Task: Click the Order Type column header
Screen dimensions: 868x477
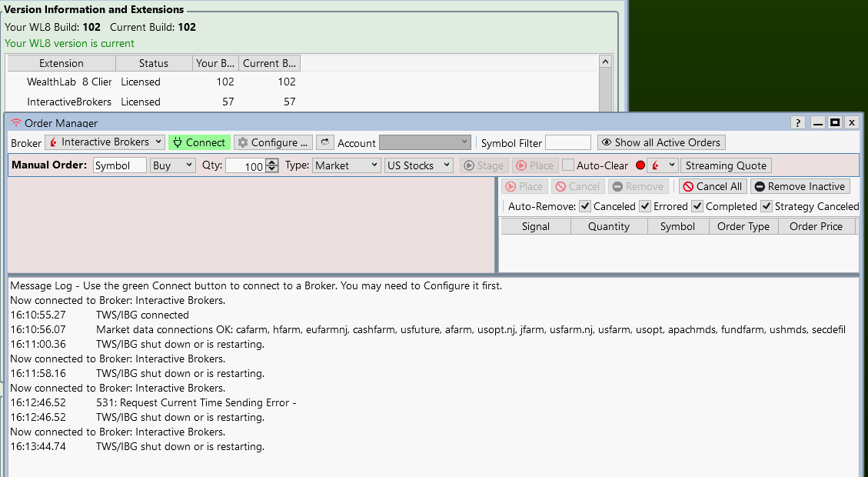Action: (x=743, y=226)
